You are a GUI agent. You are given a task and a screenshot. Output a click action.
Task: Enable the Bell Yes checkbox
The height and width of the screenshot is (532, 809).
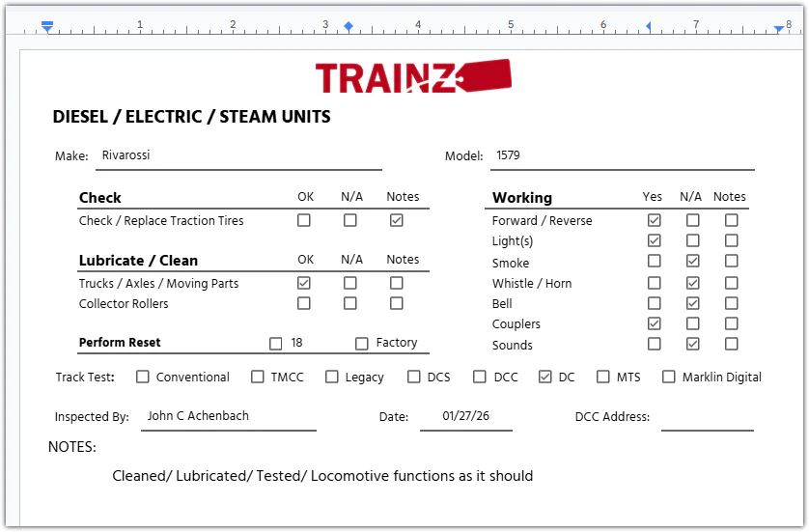click(x=655, y=303)
